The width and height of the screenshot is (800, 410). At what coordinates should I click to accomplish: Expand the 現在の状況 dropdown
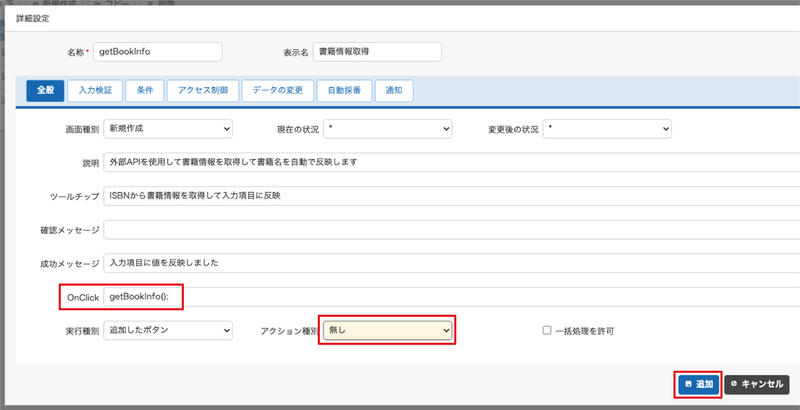tap(388, 129)
